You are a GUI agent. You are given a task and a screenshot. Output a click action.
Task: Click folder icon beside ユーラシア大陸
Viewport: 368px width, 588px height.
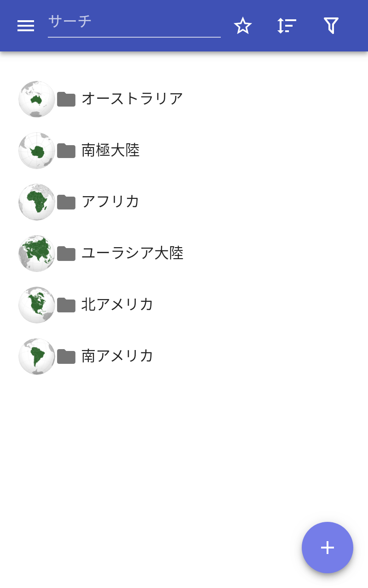66,253
